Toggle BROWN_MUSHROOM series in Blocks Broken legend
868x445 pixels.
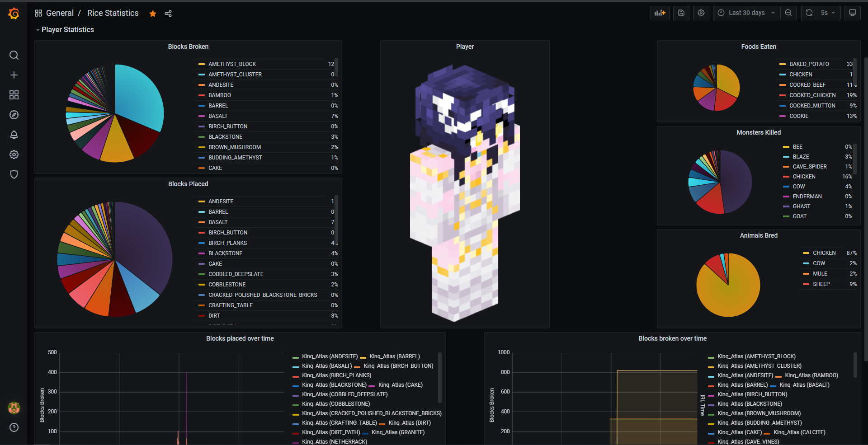pyautogui.click(x=235, y=147)
